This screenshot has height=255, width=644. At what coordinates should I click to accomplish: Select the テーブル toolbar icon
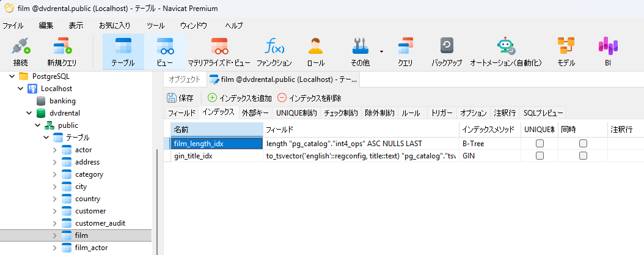tap(123, 46)
